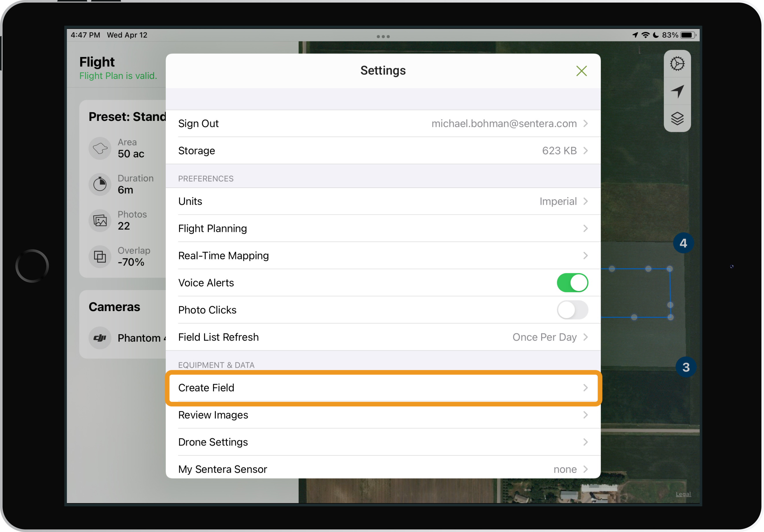Tap the multitasking three-dots indicator

(x=383, y=36)
